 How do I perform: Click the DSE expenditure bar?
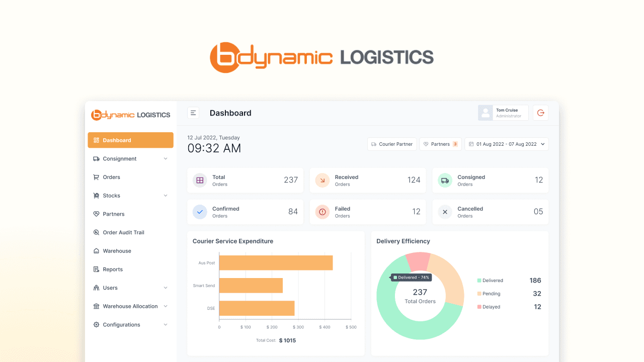click(257, 308)
